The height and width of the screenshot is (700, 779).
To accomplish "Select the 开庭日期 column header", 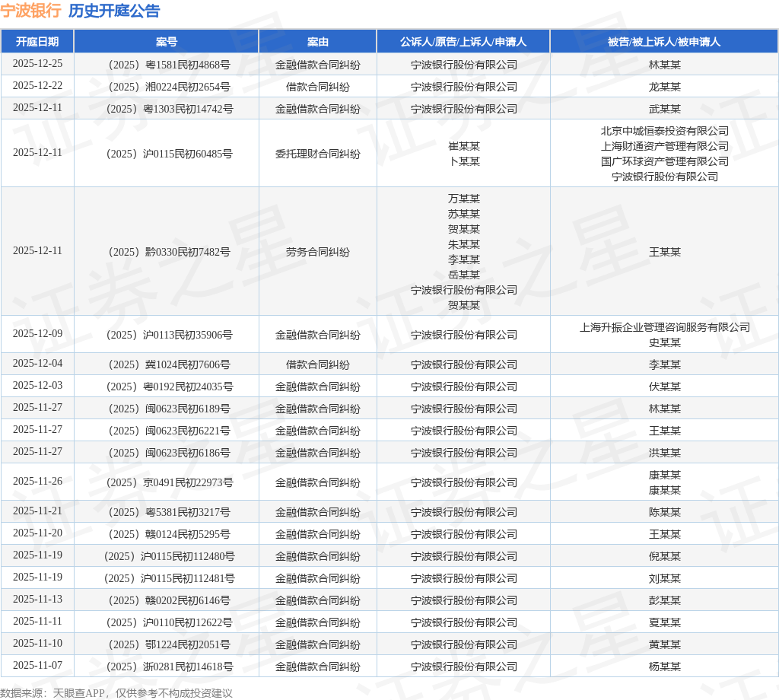I will (x=37, y=42).
